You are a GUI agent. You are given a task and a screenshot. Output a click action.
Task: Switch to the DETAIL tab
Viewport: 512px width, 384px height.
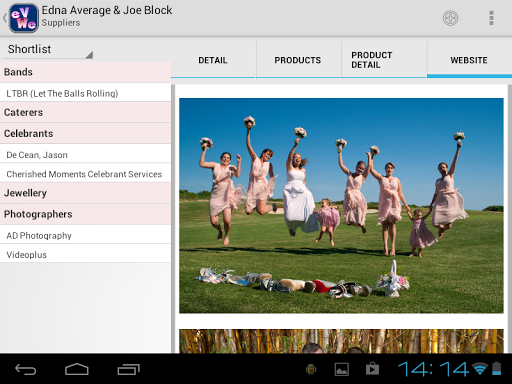[213, 60]
